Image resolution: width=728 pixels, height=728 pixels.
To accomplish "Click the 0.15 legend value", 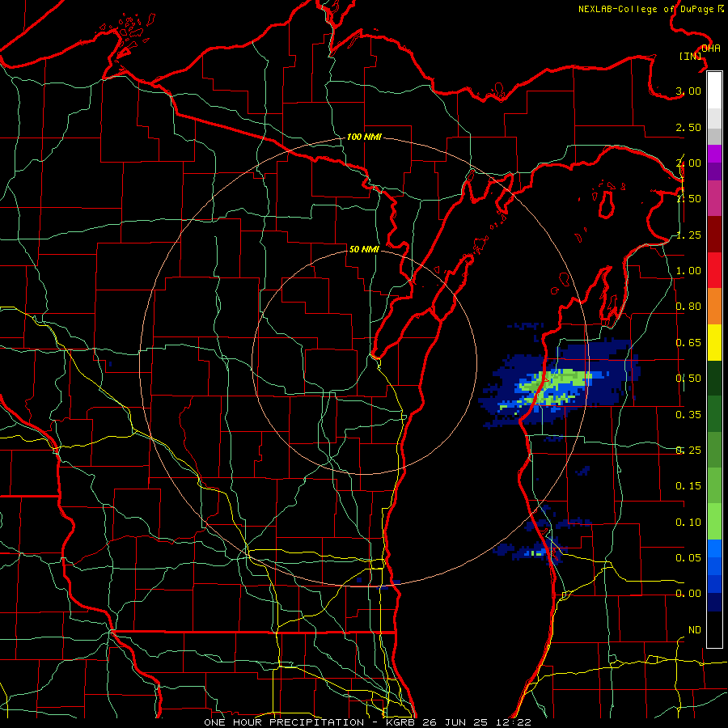I will (688, 486).
